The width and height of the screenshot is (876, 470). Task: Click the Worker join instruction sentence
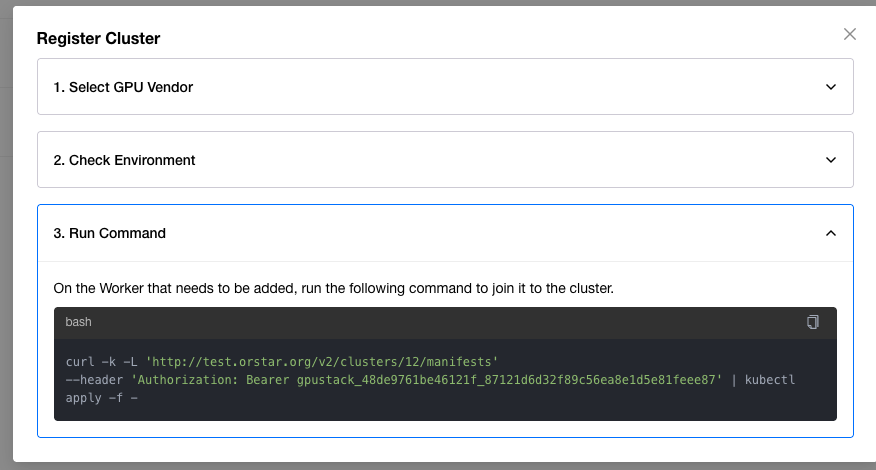coord(333,288)
